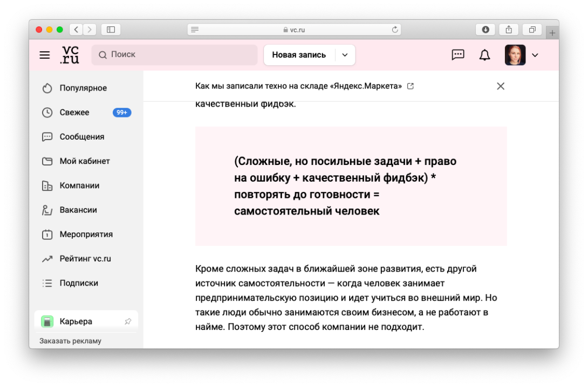Click the user avatar photo
The height and width of the screenshot is (387, 588).
pos(515,55)
